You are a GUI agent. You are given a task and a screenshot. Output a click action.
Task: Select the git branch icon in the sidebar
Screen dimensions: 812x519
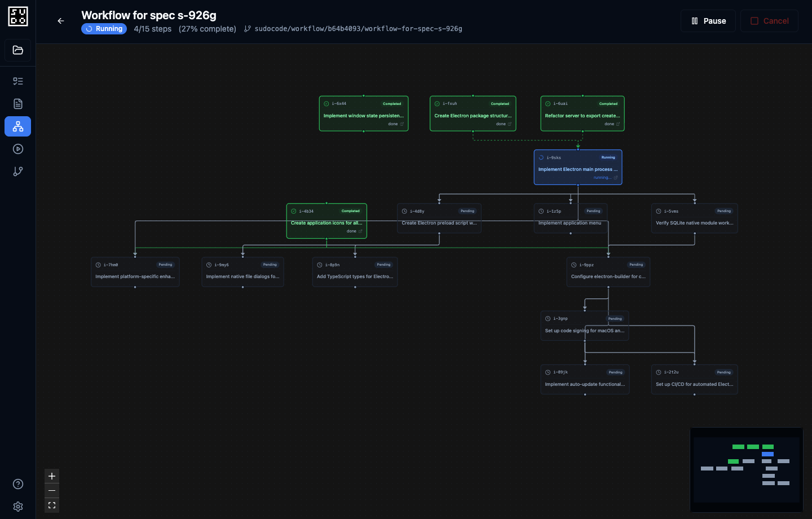(x=17, y=171)
